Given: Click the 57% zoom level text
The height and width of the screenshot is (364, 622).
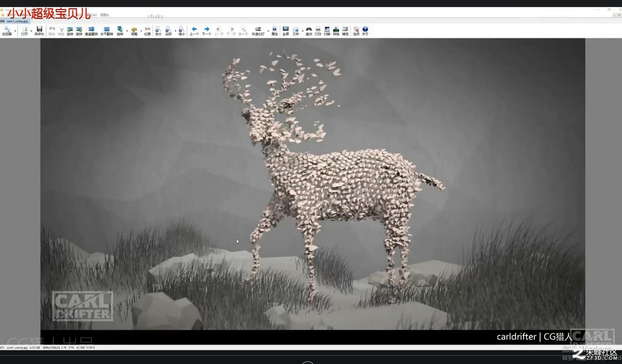Looking at the screenshot, I should click(x=71, y=348).
